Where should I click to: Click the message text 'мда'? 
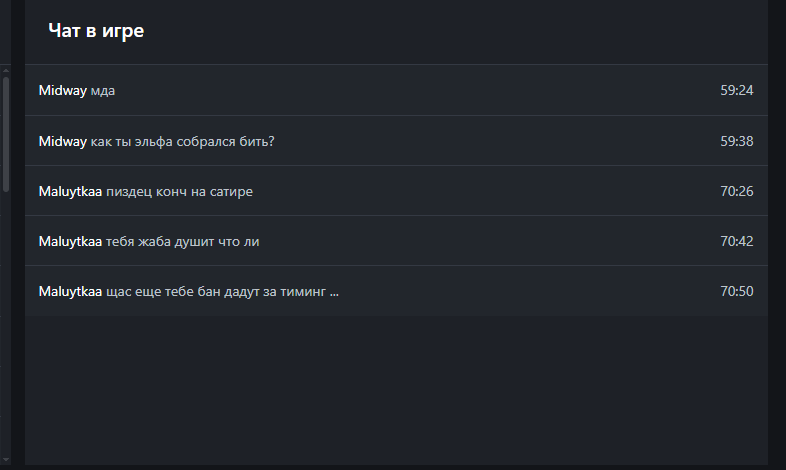(103, 91)
